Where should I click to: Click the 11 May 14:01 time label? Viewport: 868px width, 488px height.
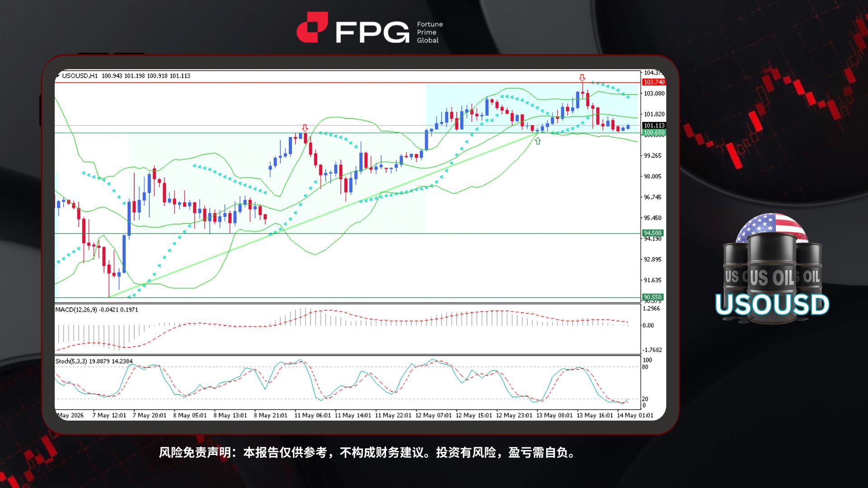pos(353,416)
